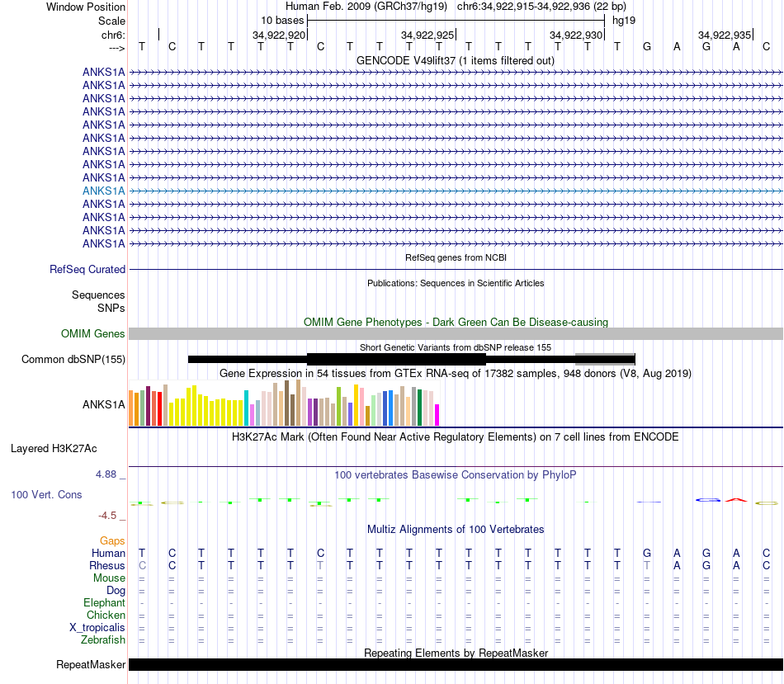Click the Dog species label
Screen dimensions: 784x684
[x=116, y=591]
